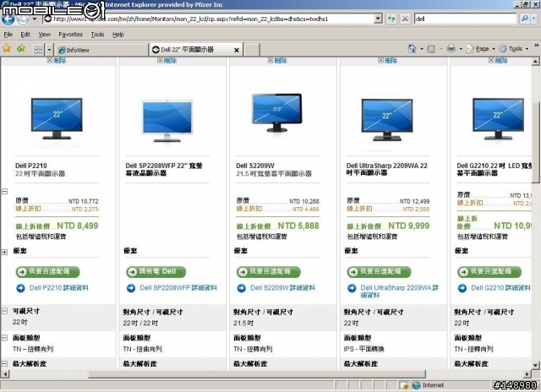Open the Edit menu
This screenshot has height=392, width=541.
[25, 35]
